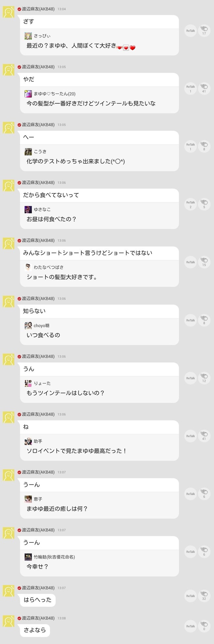Click ReTalk beside the 知らない post

pos(191,320)
